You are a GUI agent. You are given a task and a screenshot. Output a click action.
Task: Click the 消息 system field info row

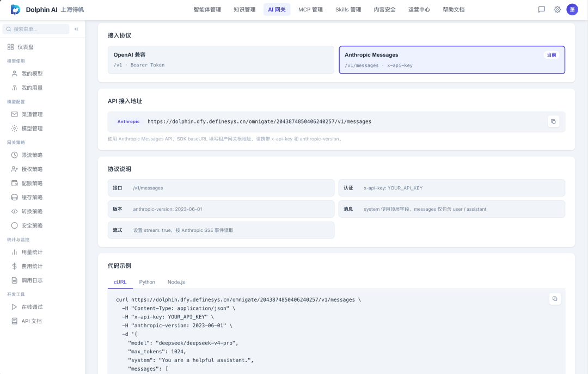452,209
